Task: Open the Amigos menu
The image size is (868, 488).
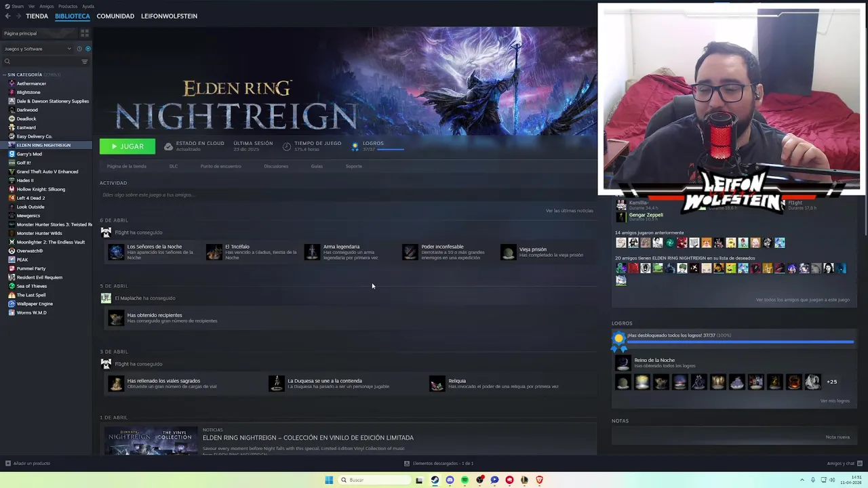Action: pyautogui.click(x=46, y=6)
